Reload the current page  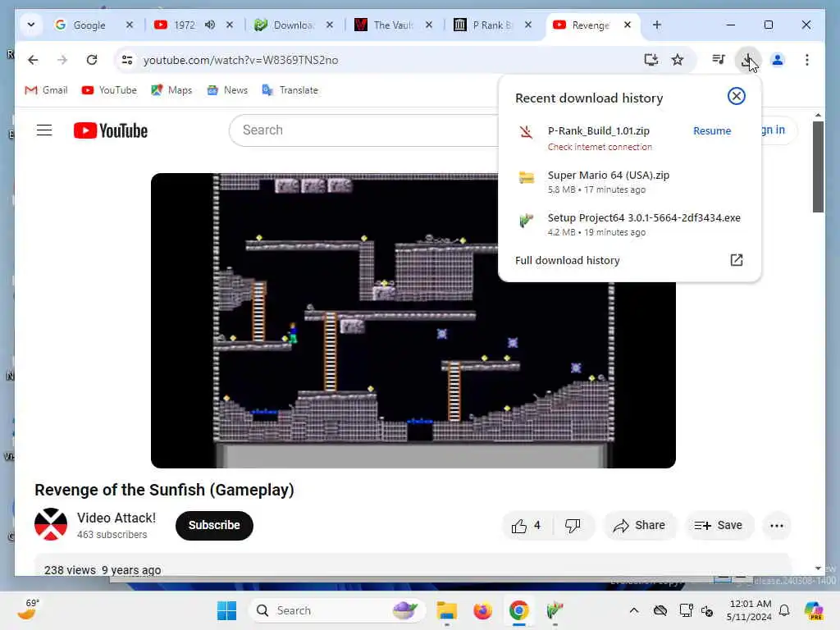click(92, 60)
